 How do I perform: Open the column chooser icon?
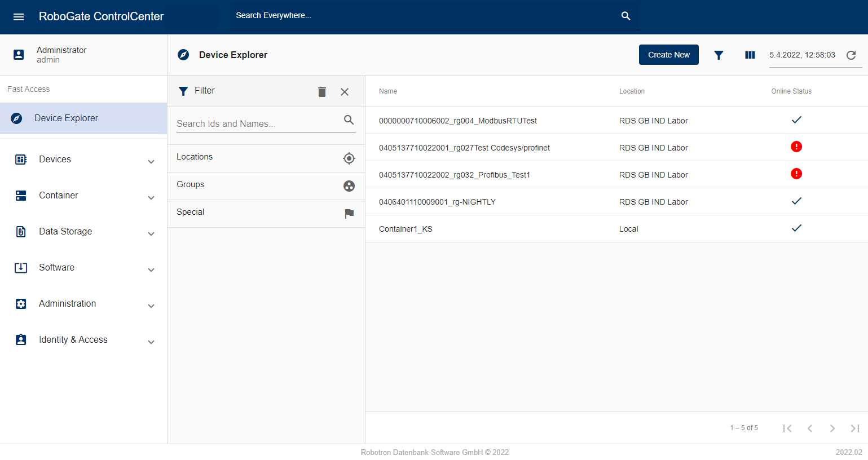point(750,55)
